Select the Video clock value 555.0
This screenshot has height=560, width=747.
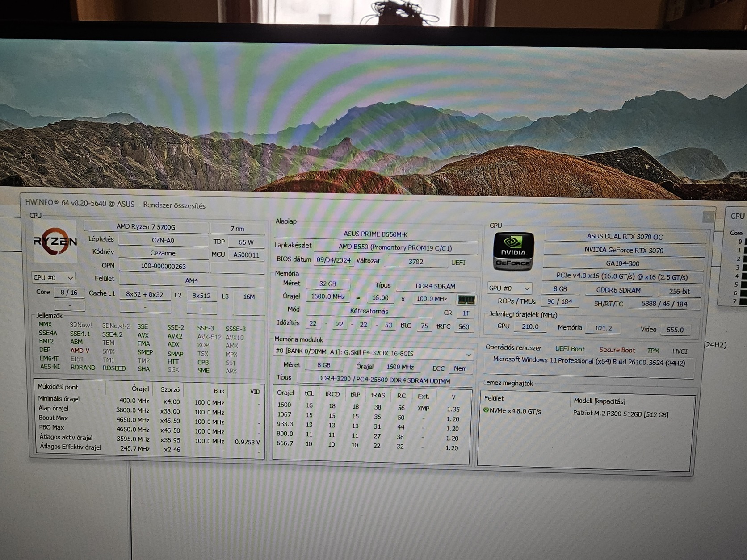(x=675, y=330)
